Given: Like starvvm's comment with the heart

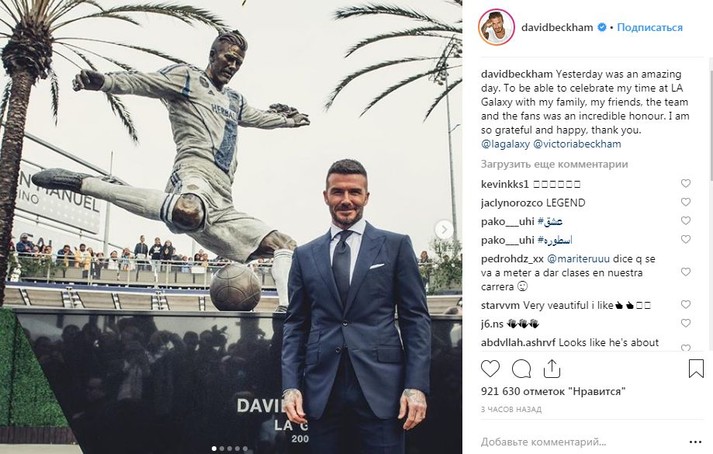Looking at the screenshot, I should tap(686, 304).
